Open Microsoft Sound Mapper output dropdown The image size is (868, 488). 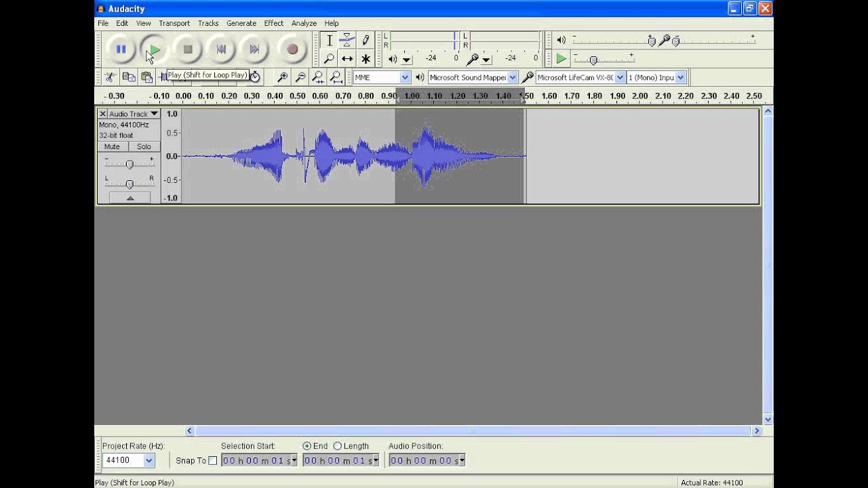click(x=512, y=77)
